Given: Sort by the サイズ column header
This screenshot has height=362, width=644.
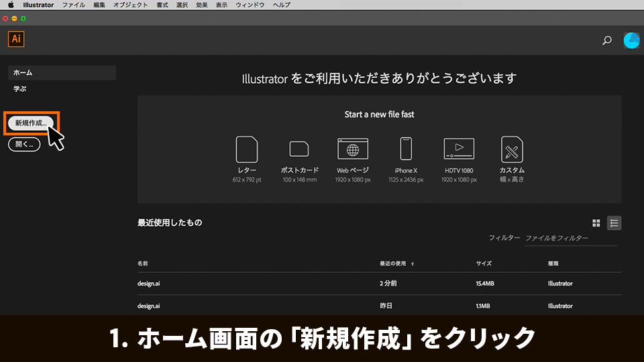Looking at the screenshot, I should [x=484, y=263].
